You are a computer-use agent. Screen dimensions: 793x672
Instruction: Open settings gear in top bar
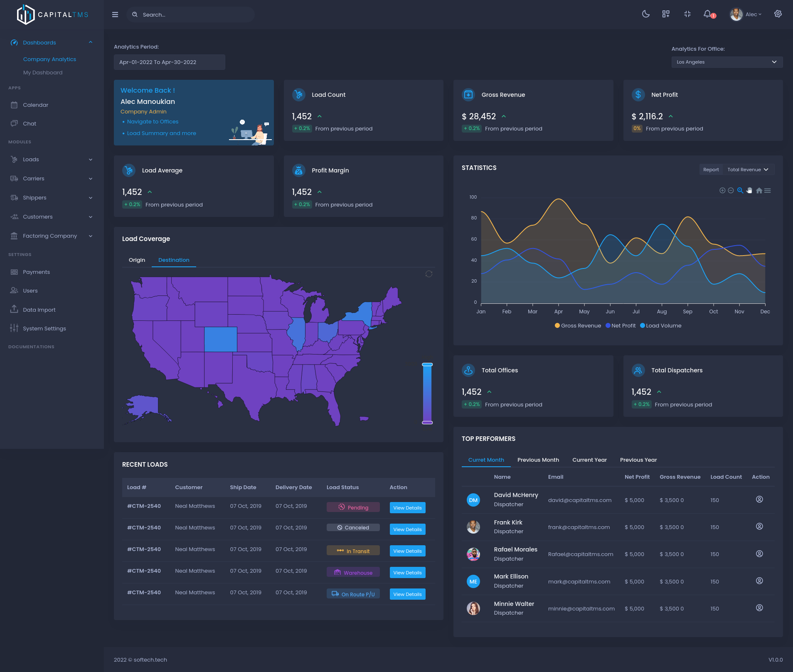pyautogui.click(x=778, y=14)
